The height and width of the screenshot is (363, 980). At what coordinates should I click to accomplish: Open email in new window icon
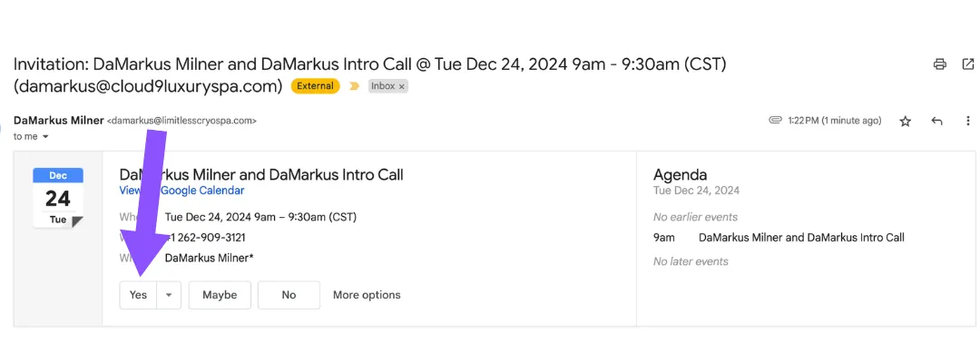[x=967, y=64]
